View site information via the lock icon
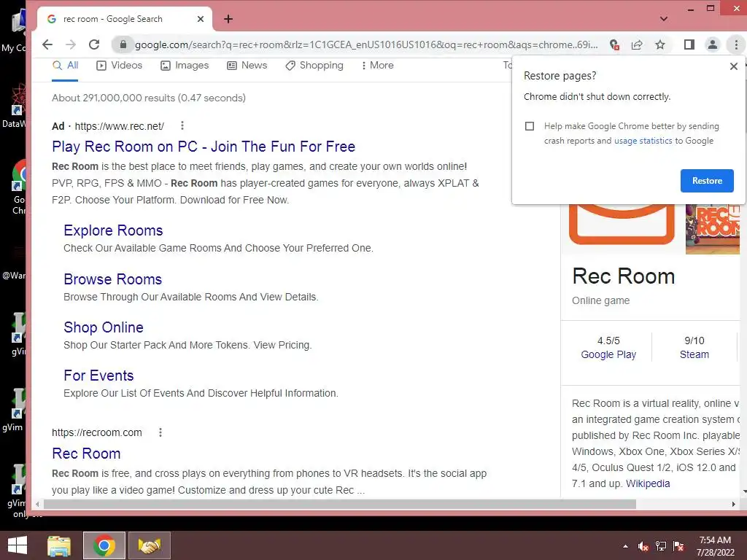The width and height of the screenshot is (747, 560). (123, 44)
